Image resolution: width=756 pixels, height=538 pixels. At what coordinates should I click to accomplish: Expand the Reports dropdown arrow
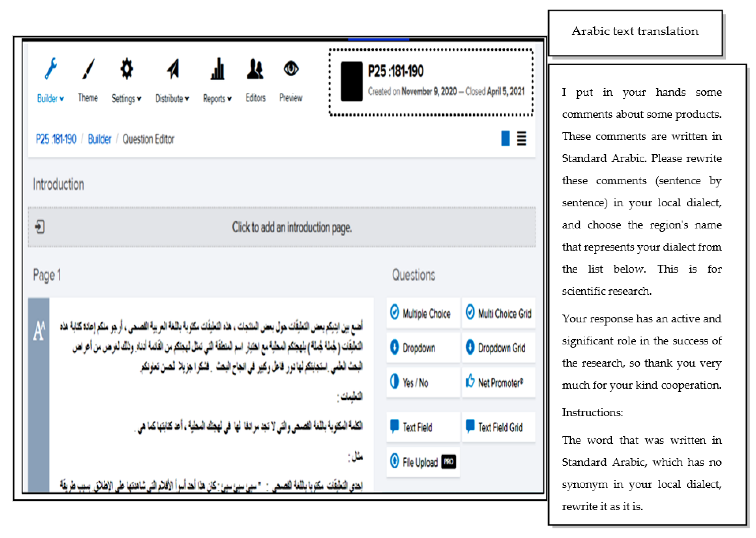[229, 98]
